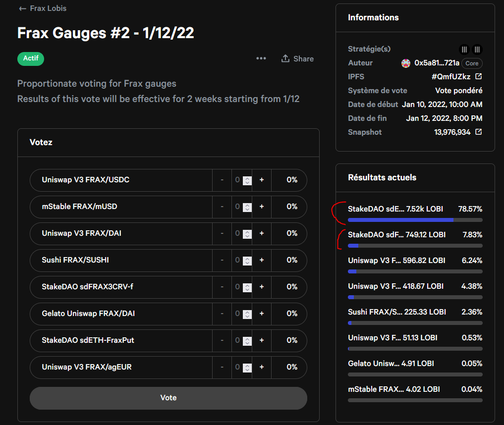The height and width of the screenshot is (425, 504).
Task: Click external link icon next to snapshot
Action: pyautogui.click(x=478, y=132)
